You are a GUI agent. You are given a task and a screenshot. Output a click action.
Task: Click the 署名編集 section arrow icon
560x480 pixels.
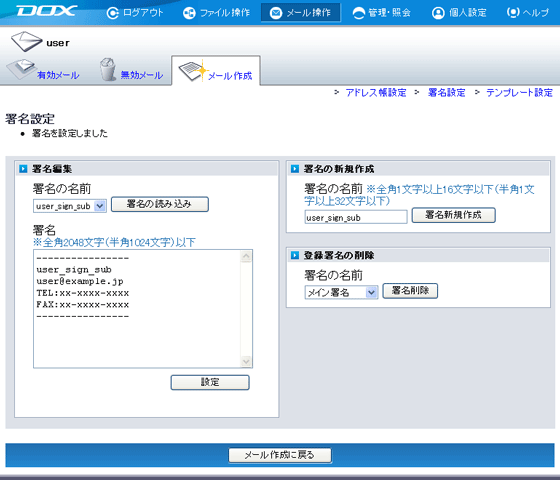(x=23, y=169)
